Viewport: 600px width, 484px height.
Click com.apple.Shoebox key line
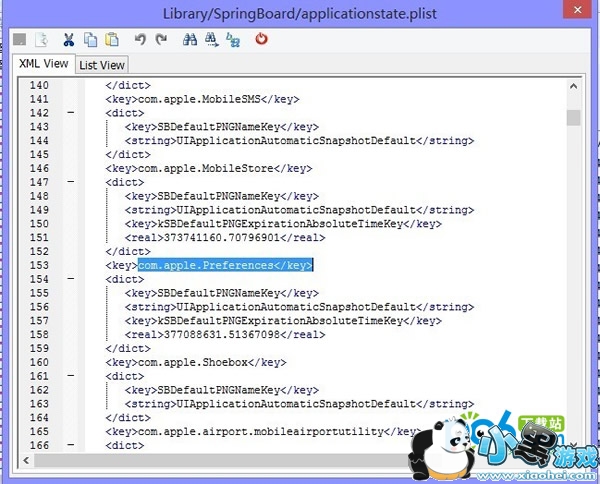pos(196,362)
